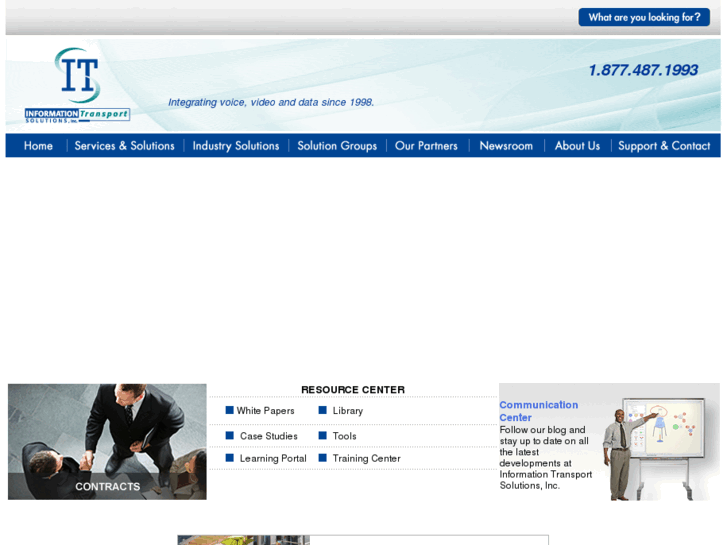Click the 'Follow our blog' description text
727x545 pixels.
[546, 457]
